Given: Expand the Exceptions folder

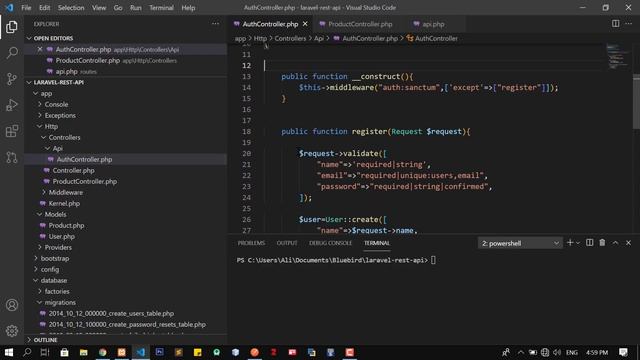Looking at the screenshot, I should 60,116.
